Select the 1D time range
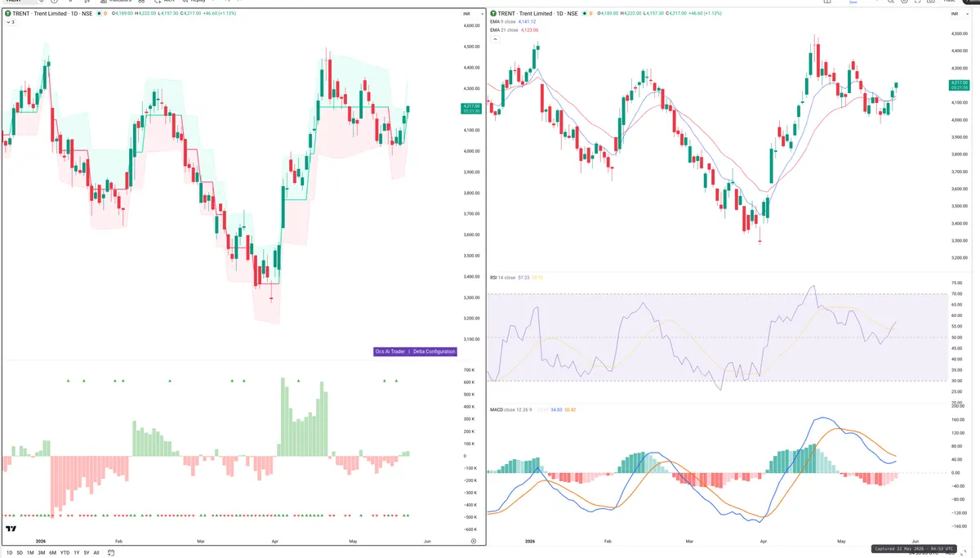 10,552
